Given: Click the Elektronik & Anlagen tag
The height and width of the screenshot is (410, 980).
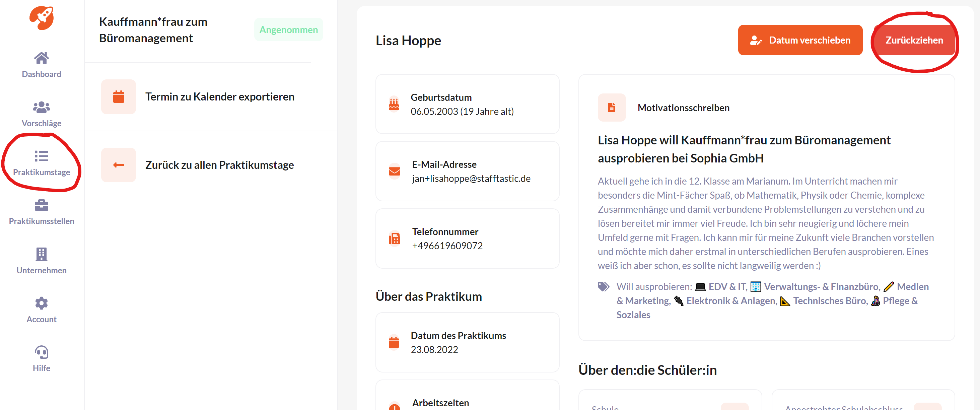Looking at the screenshot, I should tap(725, 300).
